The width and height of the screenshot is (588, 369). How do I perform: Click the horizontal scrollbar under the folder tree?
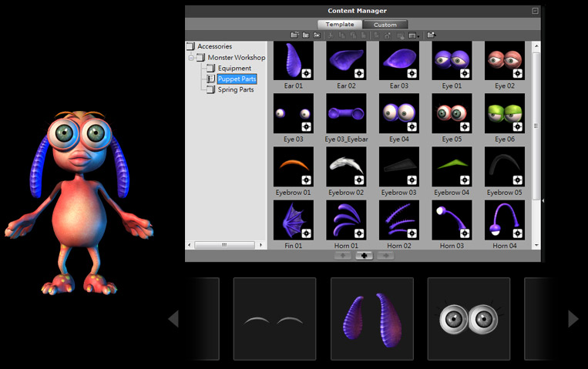pyautogui.click(x=223, y=245)
